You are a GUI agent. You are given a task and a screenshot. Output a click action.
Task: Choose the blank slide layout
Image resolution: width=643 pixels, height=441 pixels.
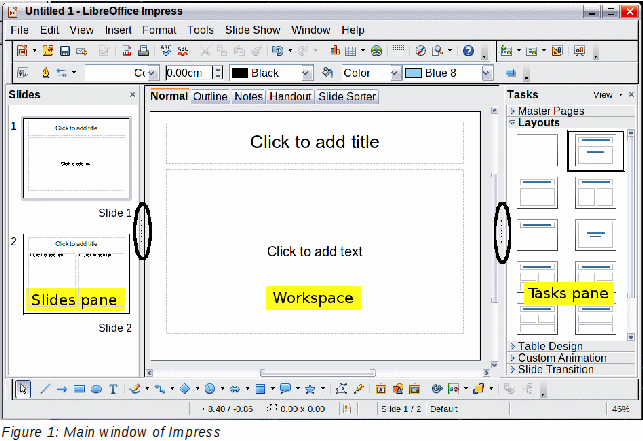click(537, 150)
